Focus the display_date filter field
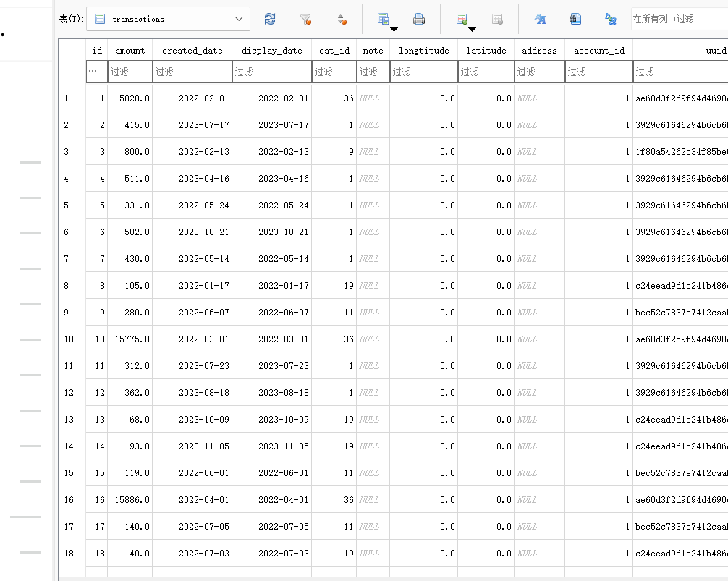The width and height of the screenshot is (728, 581). 272,72
